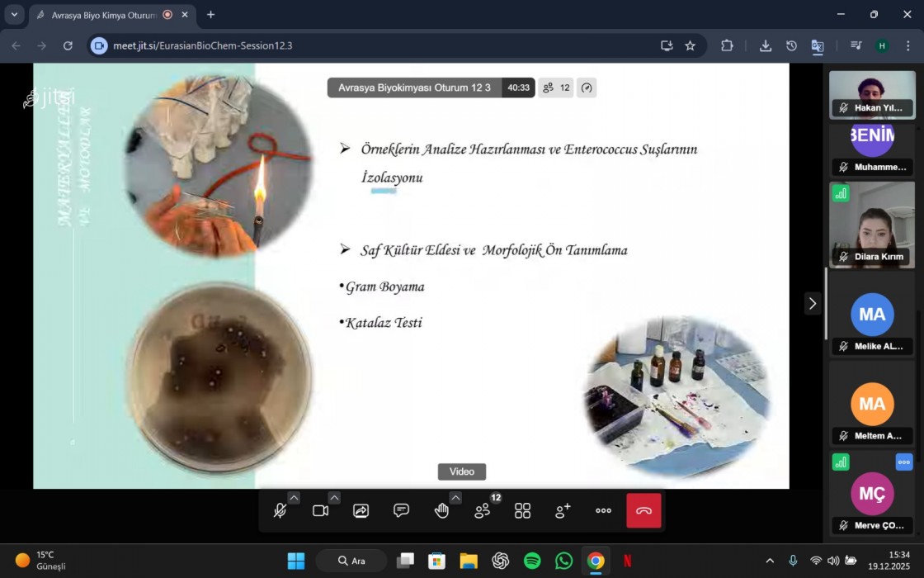This screenshot has width=924, height=578.
Task: Open the participants list icon
Action: [482, 511]
